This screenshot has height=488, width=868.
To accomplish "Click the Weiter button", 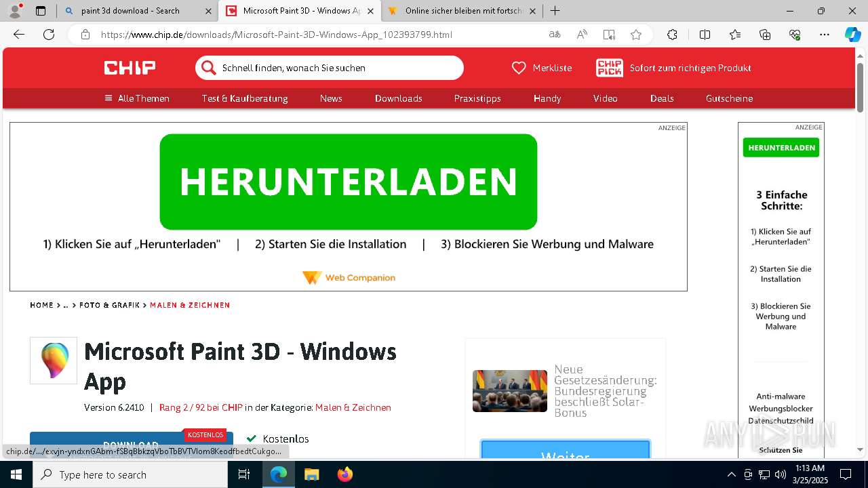I will click(x=566, y=451).
